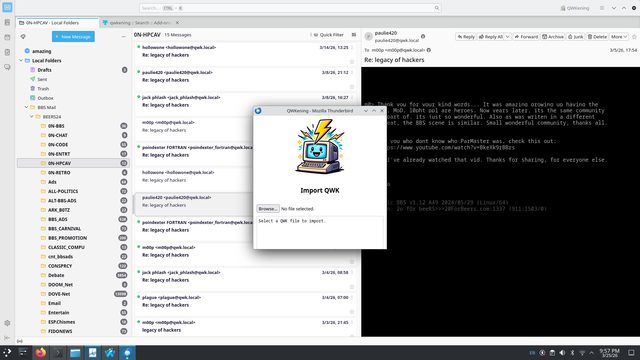Open the Address Book space icon
Image resolution: width=640 pixels, height=360 pixels.
7,22
